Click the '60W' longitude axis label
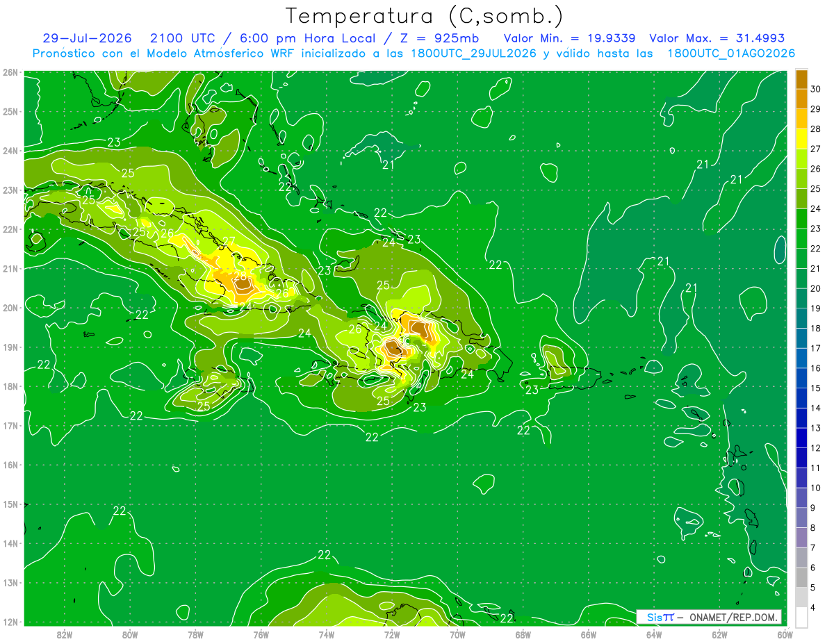The width and height of the screenshot is (834, 644). [785, 634]
